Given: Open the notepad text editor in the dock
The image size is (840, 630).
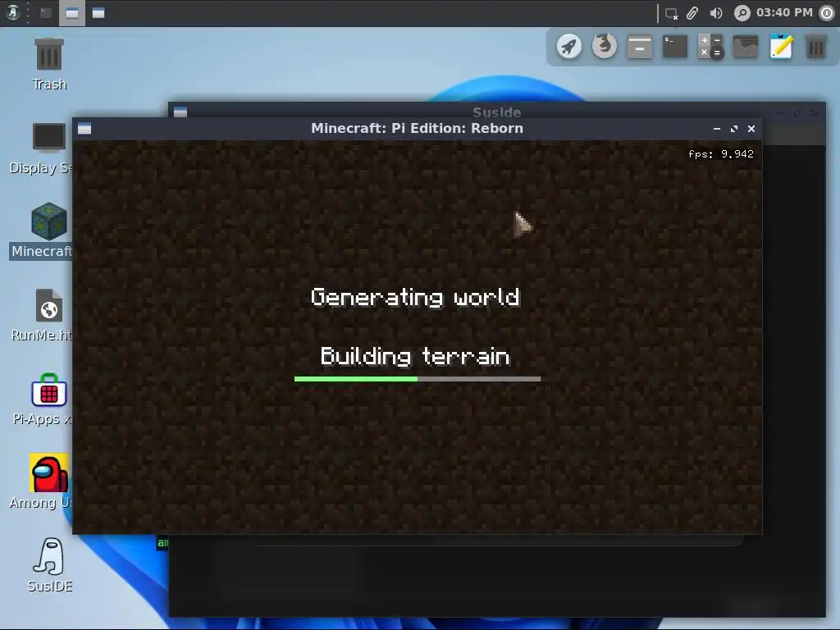Looking at the screenshot, I should pos(781,47).
